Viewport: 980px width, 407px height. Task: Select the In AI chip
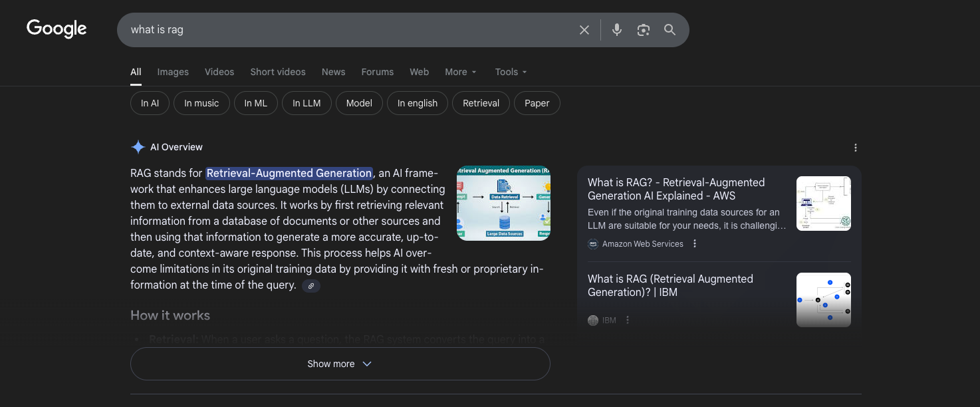coord(150,103)
